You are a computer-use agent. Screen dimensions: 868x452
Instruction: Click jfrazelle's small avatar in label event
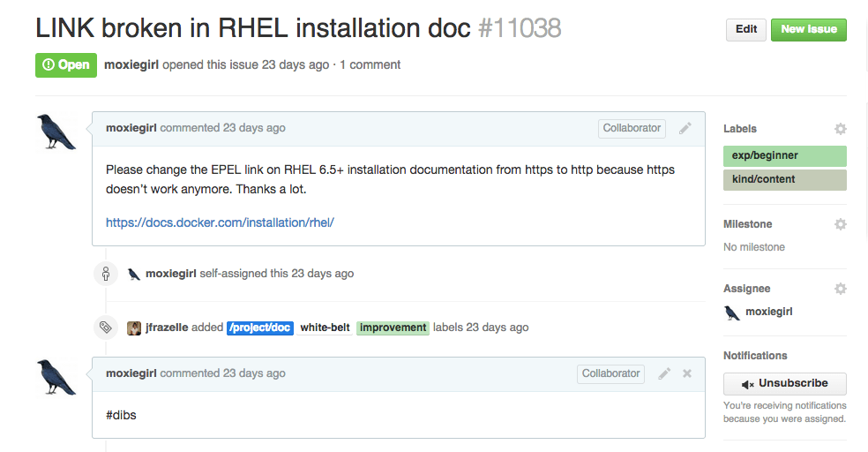pyautogui.click(x=134, y=328)
